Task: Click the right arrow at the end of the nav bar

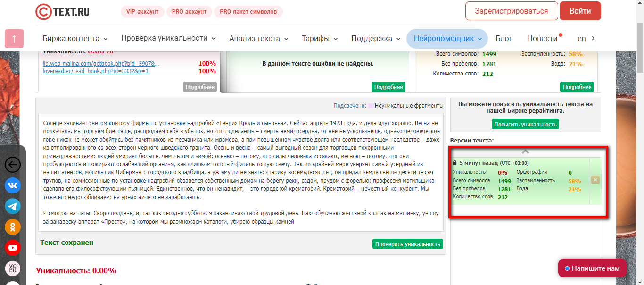Action: [593, 38]
